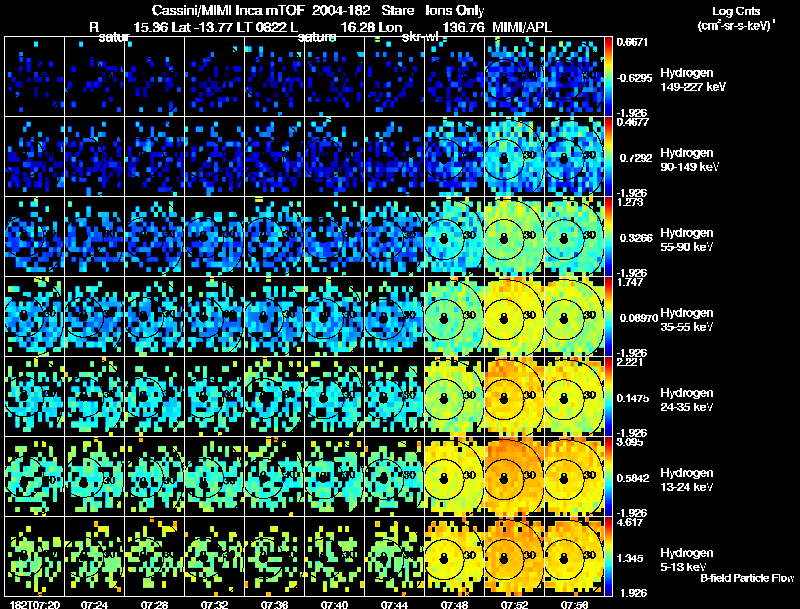
Task: Click the 149-227 keV row color bar
Action: [x=608, y=77]
